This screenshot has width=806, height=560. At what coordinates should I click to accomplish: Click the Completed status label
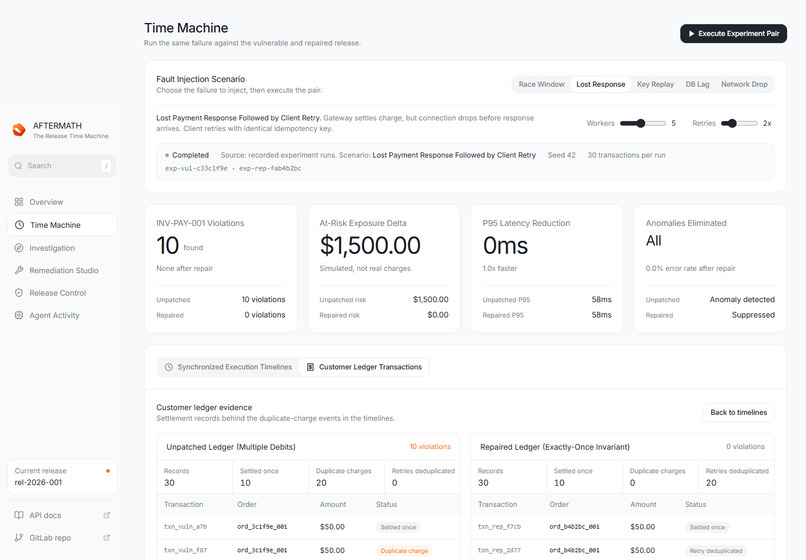pyautogui.click(x=190, y=155)
